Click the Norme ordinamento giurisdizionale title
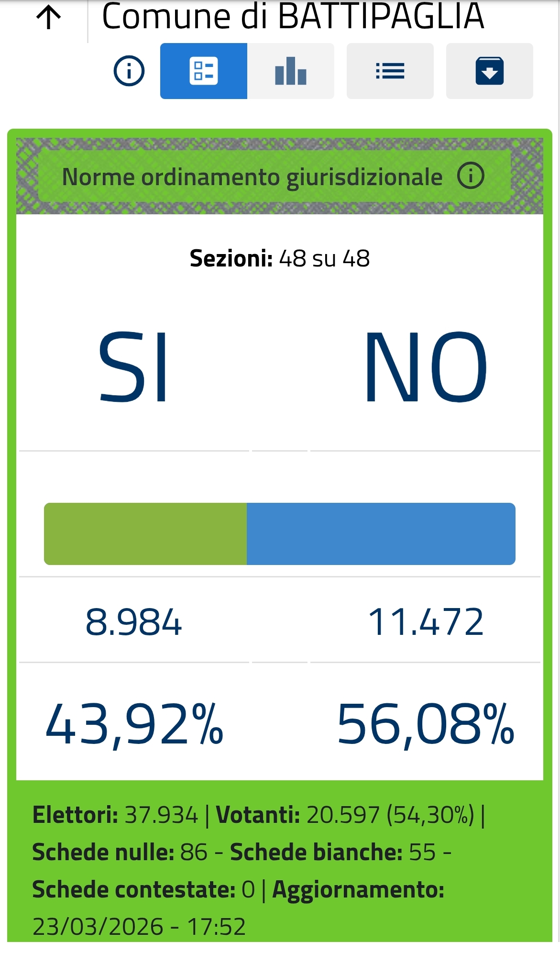Image resolution: width=560 pixels, height=953 pixels. coord(252,177)
